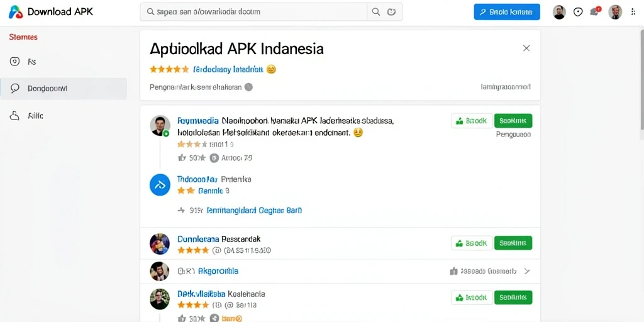
Task: Click the round gray icon beside "Auoo 79"
Action: pyautogui.click(x=214, y=157)
